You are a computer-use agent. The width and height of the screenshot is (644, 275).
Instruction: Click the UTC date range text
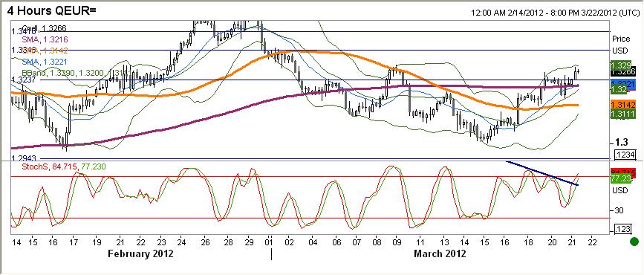click(556, 13)
